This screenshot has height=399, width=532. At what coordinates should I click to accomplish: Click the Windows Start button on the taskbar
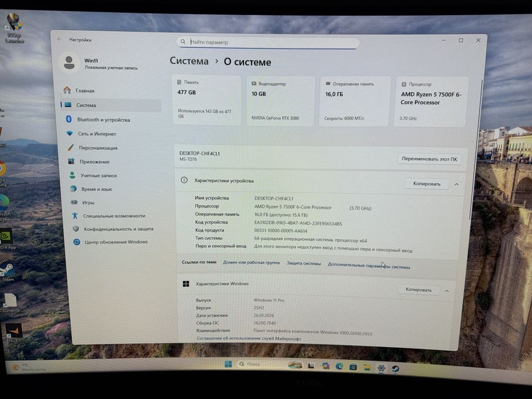228,364
